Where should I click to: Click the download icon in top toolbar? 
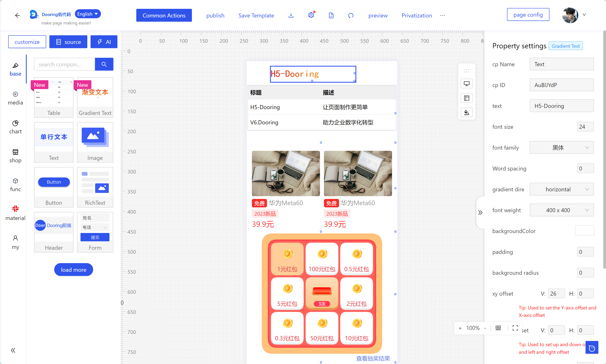(x=291, y=15)
